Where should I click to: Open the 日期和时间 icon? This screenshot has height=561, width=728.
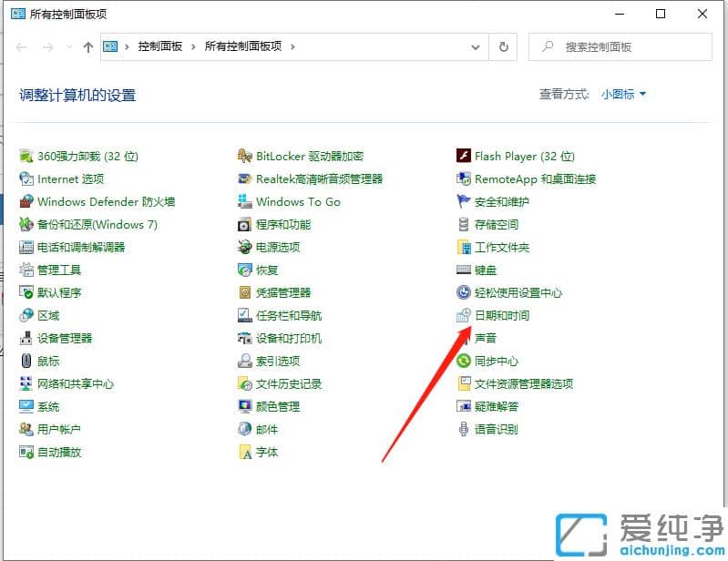[464, 316]
